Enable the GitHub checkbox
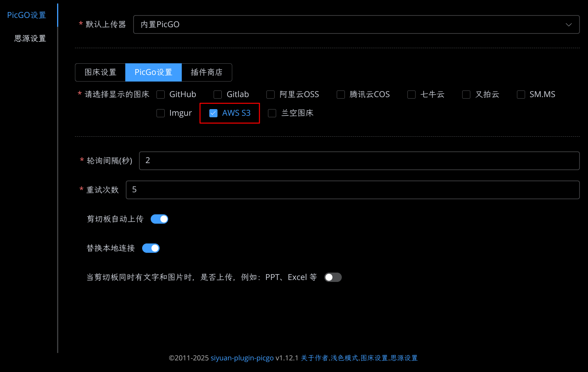 click(x=161, y=94)
